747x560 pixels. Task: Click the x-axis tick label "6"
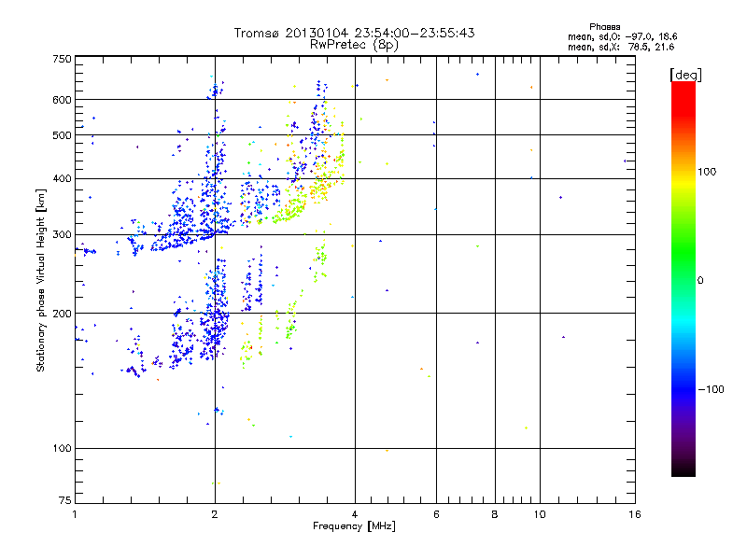(436, 514)
